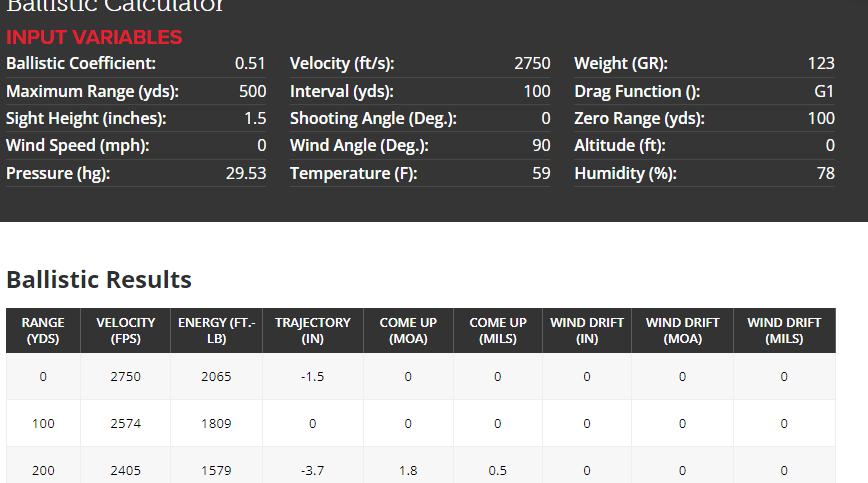Click the INPUT VARIABLES heading
Image resolution: width=868 pixels, height=483 pixels.
(x=94, y=38)
